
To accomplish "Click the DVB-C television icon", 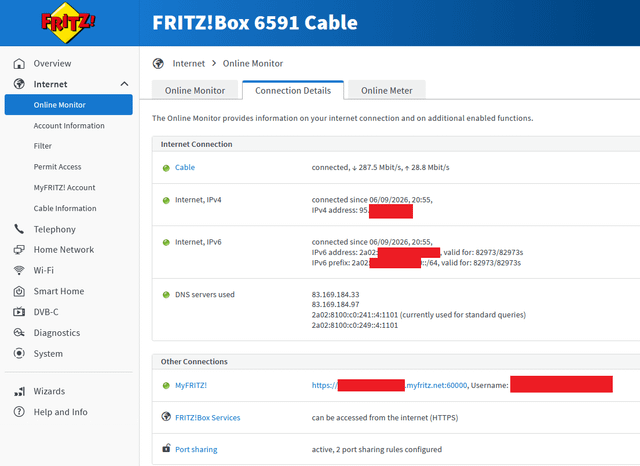I will [19, 312].
